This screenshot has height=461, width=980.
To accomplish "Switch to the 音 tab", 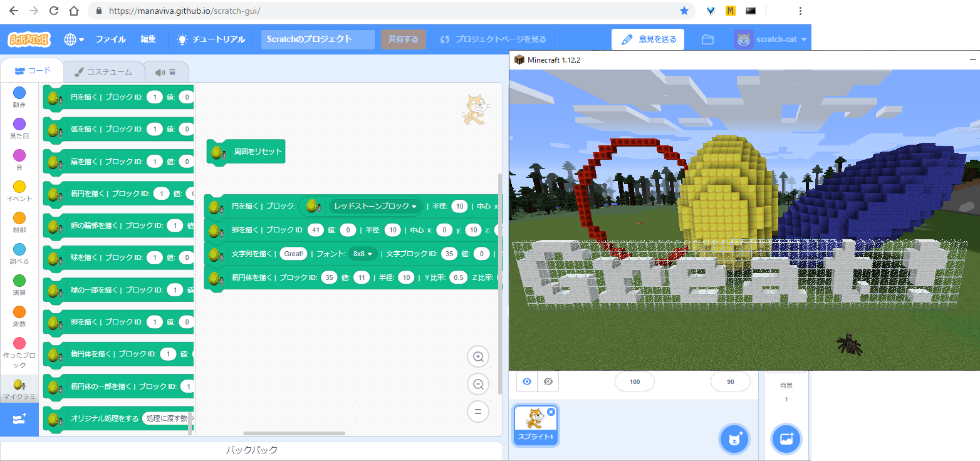I will click(166, 72).
